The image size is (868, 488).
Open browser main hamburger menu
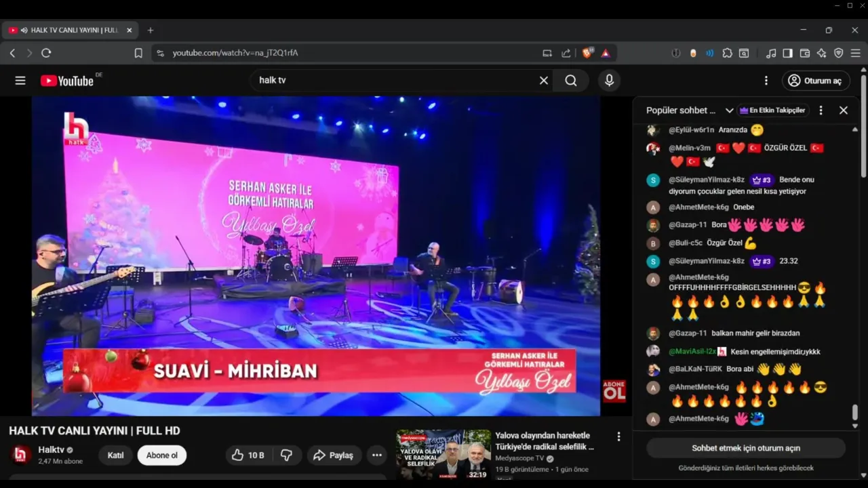[856, 53]
